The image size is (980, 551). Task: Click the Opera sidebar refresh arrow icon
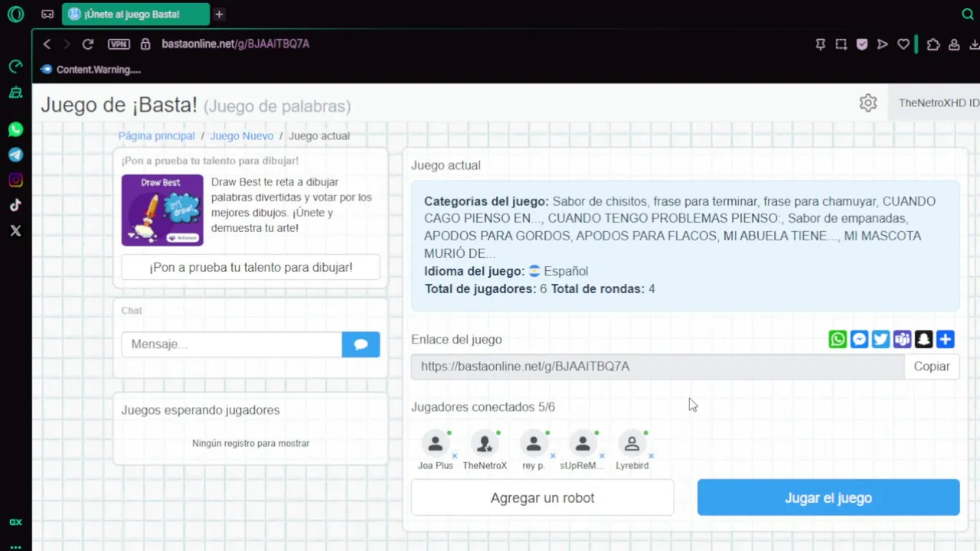[x=15, y=67]
